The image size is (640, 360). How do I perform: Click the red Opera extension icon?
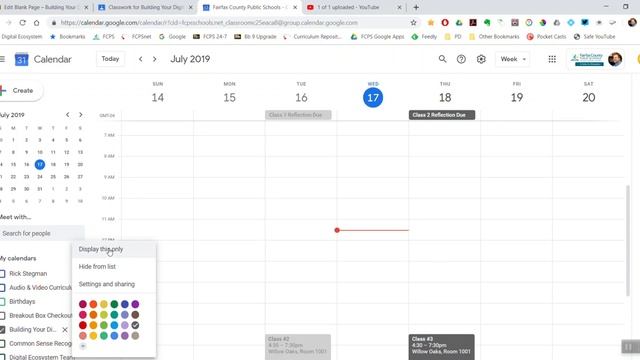[x=445, y=23]
